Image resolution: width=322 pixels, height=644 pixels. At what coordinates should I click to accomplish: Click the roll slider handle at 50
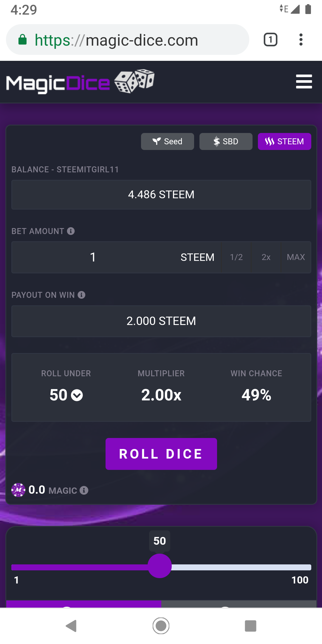click(160, 566)
